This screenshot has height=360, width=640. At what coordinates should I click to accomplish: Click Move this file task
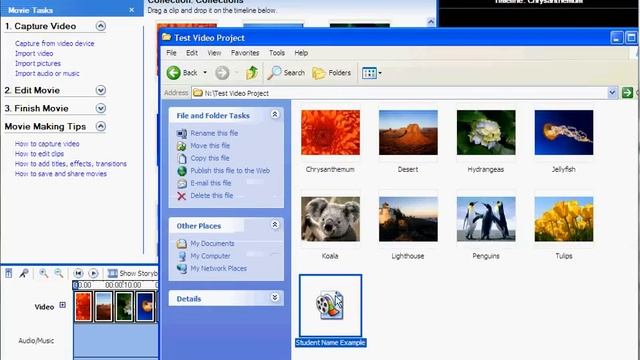click(x=210, y=146)
